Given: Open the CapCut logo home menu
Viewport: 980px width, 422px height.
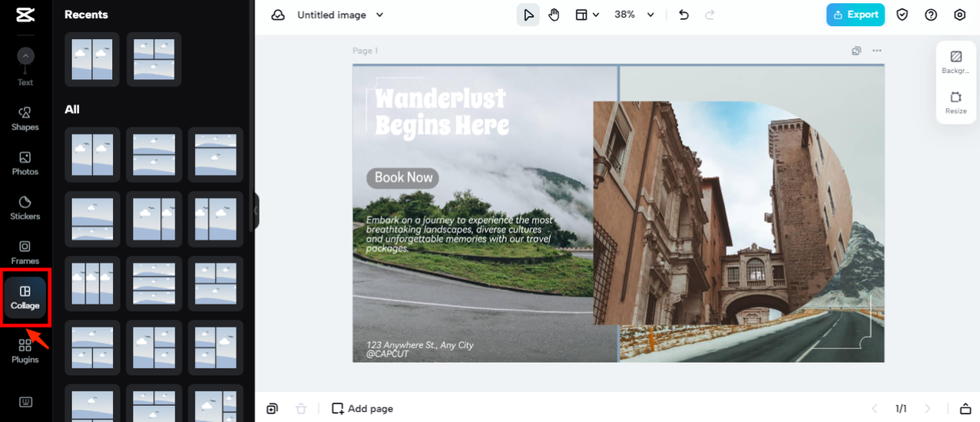Looking at the screenshot, I should pyautogui.click(x=25, y=15).
